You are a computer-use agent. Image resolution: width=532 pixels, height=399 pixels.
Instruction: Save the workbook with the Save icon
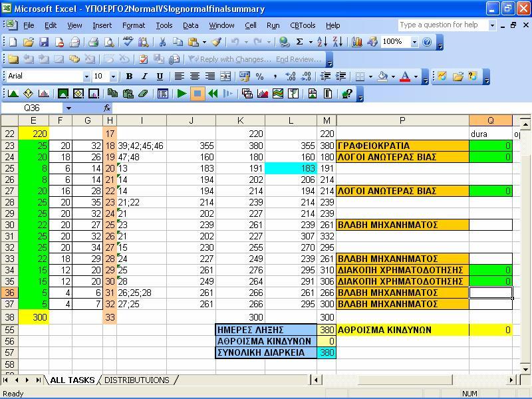pyautogui.click(x=44, y=42)
